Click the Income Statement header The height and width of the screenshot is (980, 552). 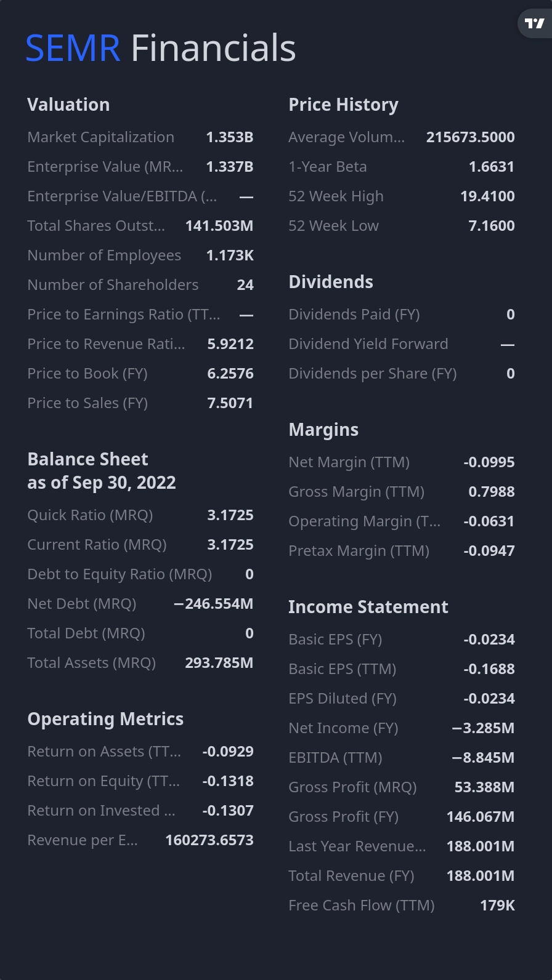(368, 607)
